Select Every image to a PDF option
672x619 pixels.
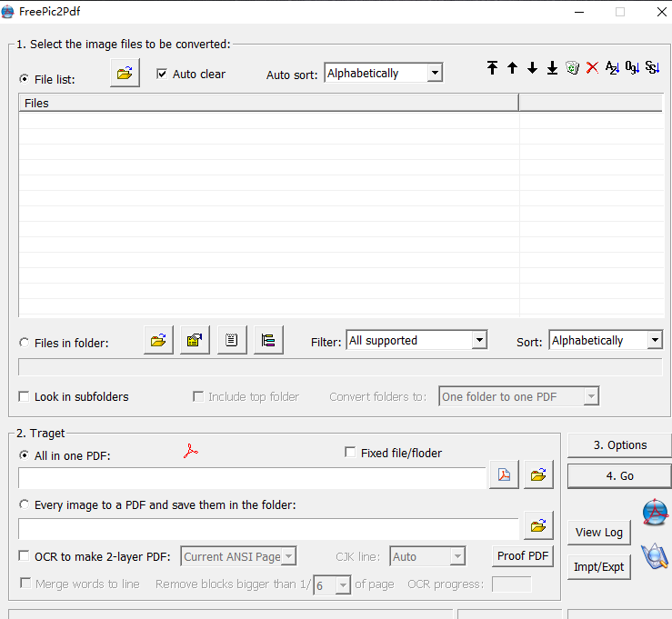click(25, 504)
